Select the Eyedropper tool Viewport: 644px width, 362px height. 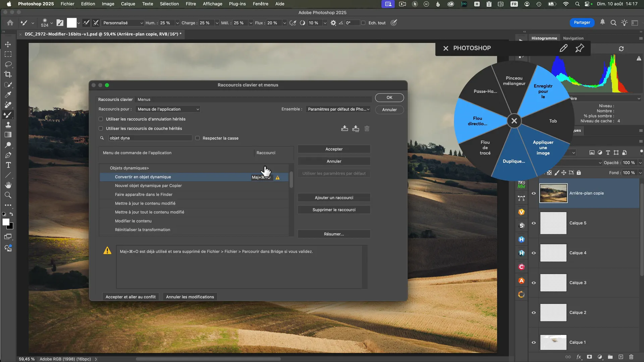tap(8, 95)
